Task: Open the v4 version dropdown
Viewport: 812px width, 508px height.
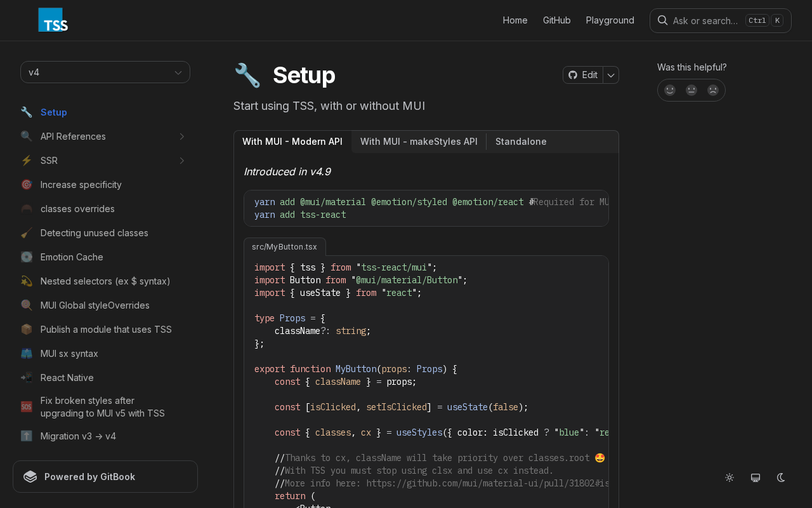Action: [105, 72]
